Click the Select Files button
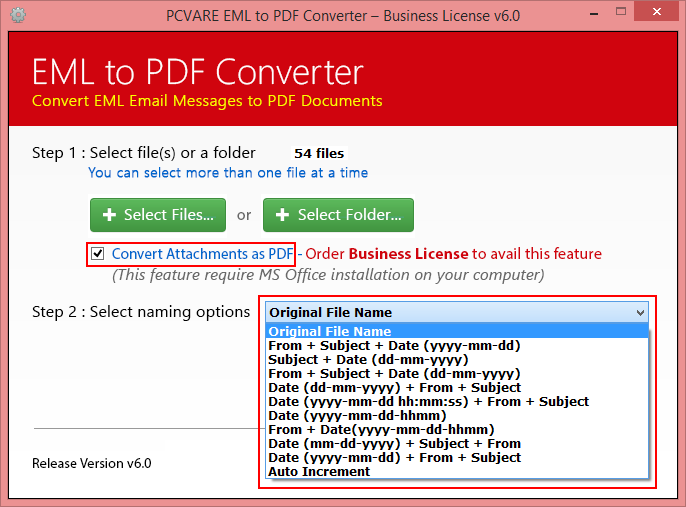 (158, 215)
